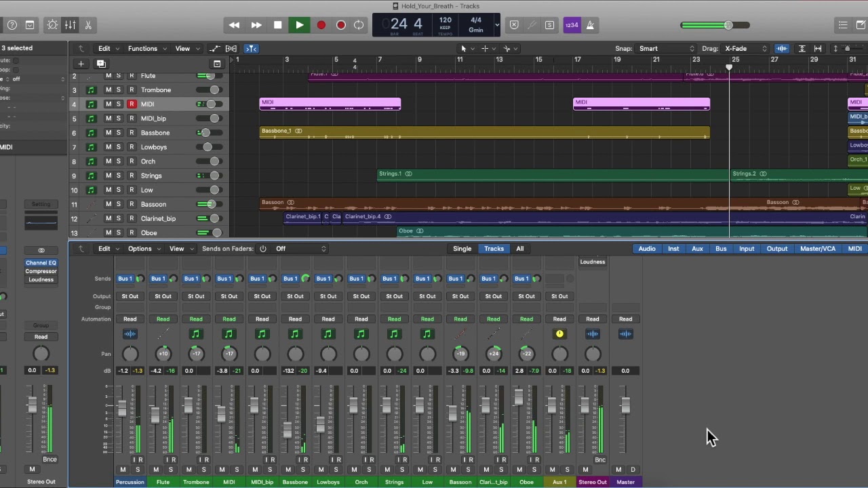Toggle the Sends on Faders power button

click(x=262, y=249)
